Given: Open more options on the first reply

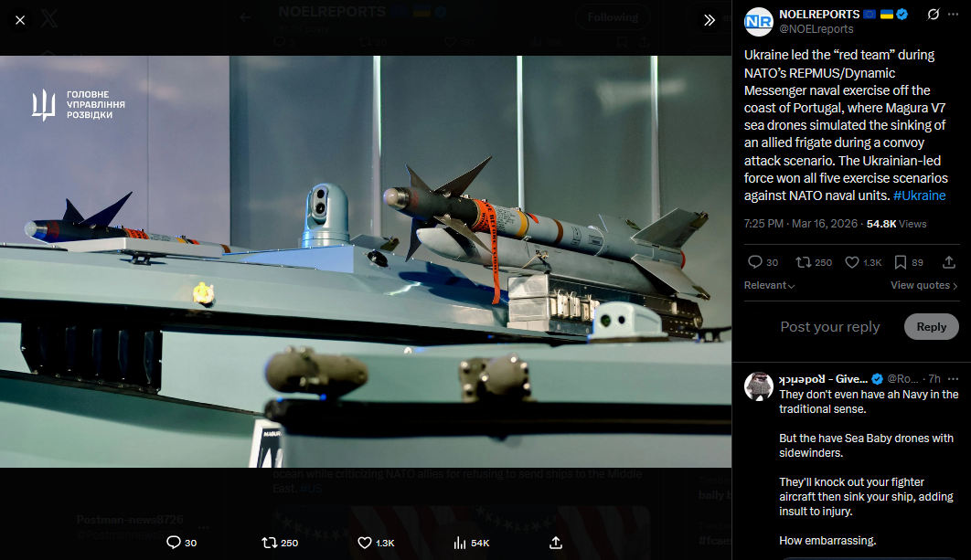Looking at the screenshot, I should pos(953,379).
